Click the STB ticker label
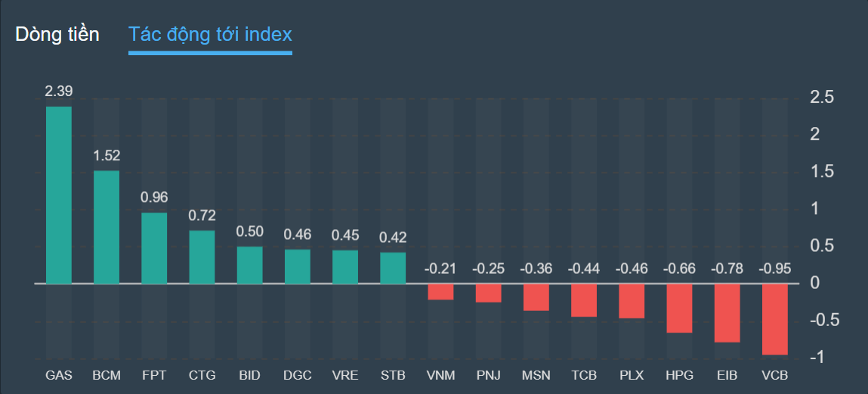Image resolution: width=868 pixels, height=394 pixels. [393, 375]
